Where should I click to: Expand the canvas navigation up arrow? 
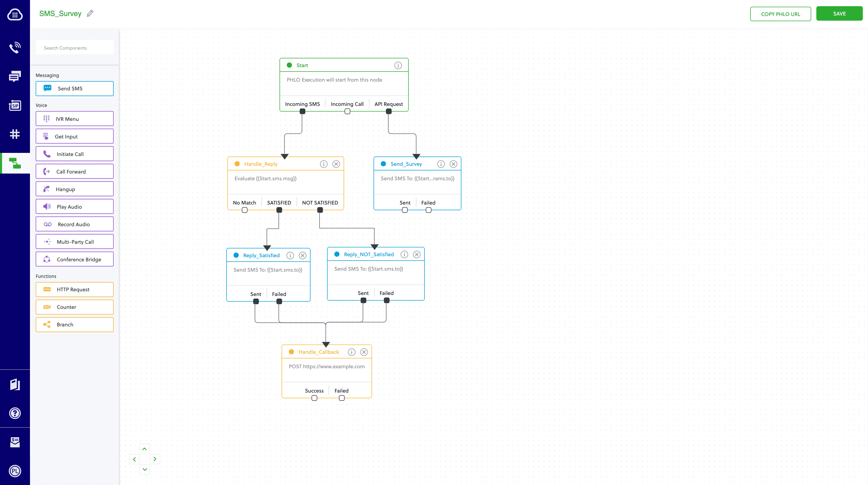click(x=144, y=449)
